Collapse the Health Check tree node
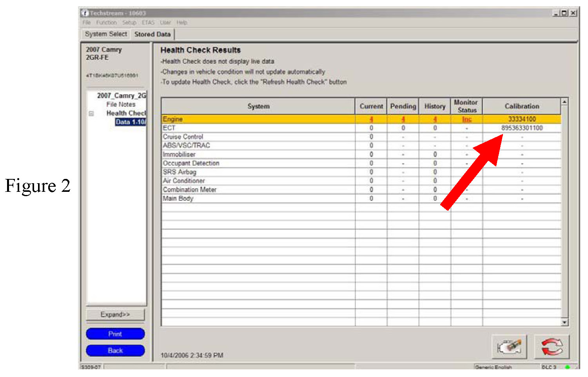 pos(91,114)
